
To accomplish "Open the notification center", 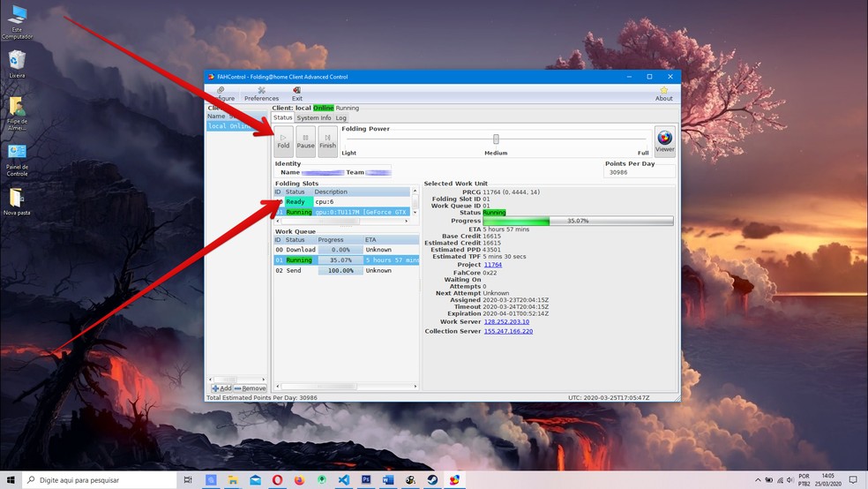I will coord(853,480).
